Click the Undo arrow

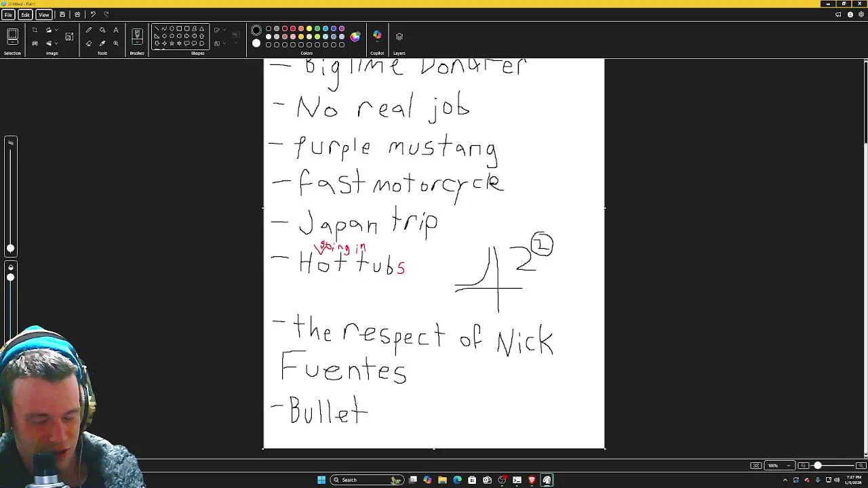tap(93, 14)
